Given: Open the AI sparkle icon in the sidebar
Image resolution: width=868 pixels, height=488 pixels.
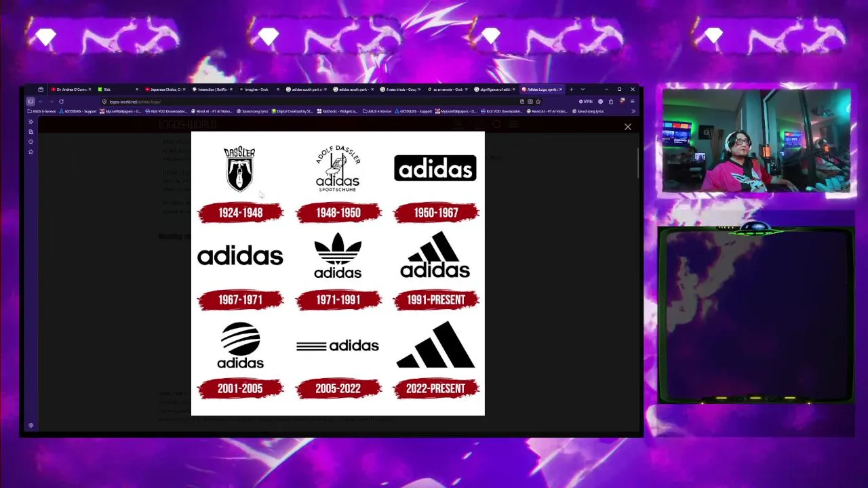Looking at the screenshot, I should tap(31, 122).
